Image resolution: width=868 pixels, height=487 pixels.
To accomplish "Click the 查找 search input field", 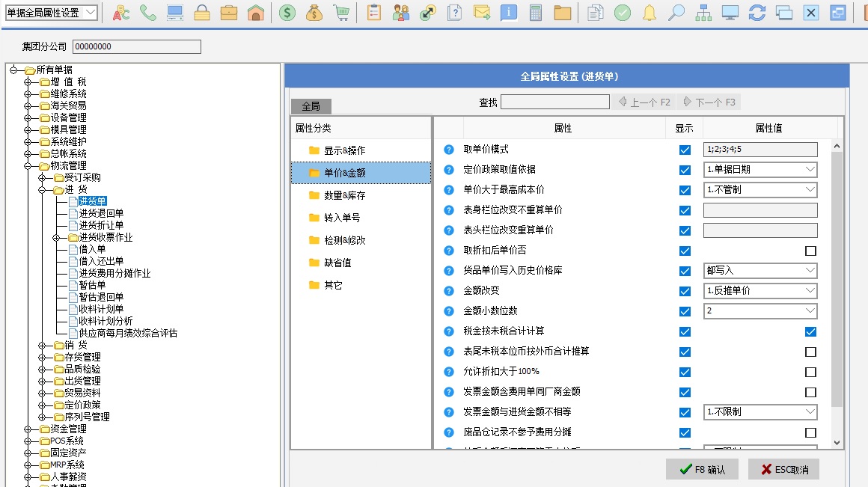I will (x=553, y=102).
